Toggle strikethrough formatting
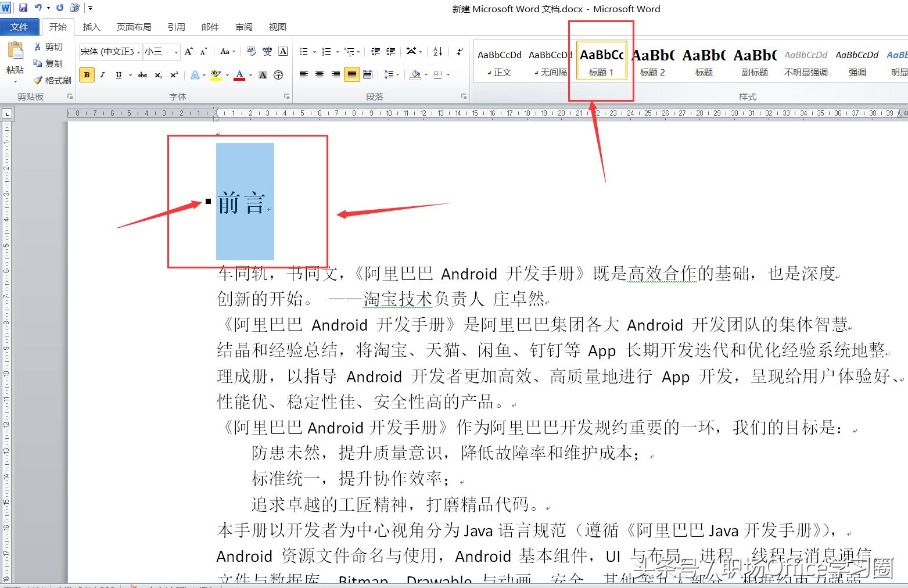 142,74
